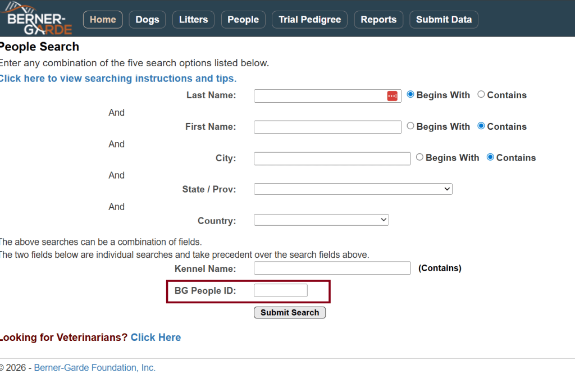575x392 pixels.
Task: Open the Reports menu
Action: [x=378, y=20]
